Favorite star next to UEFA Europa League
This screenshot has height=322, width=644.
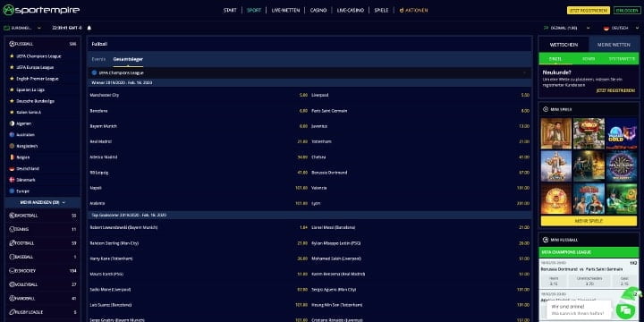12,67
